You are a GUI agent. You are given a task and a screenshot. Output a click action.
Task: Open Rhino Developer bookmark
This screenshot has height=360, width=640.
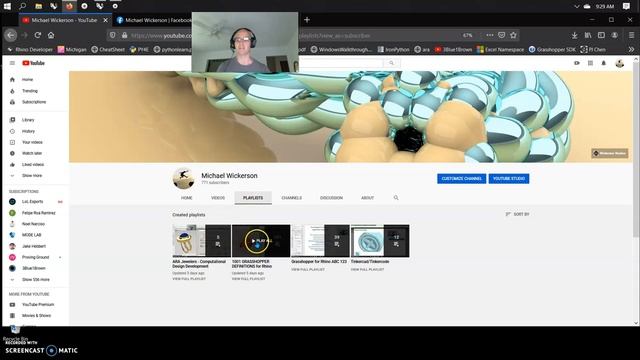click(30, 49)
